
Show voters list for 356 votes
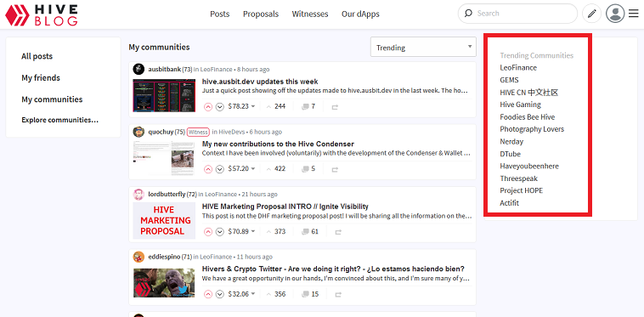pos(276,294)
